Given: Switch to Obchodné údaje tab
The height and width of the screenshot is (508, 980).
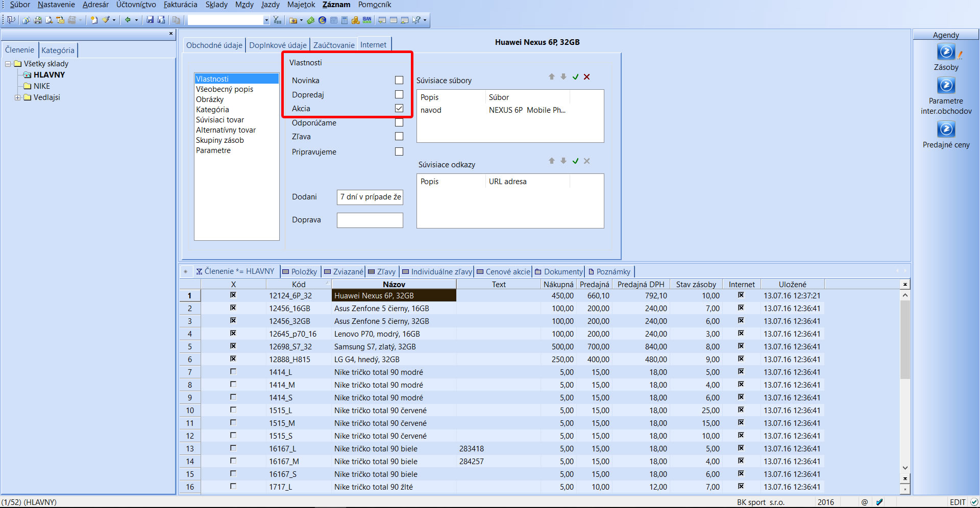Looking at the screenshot, I should 214,45.
